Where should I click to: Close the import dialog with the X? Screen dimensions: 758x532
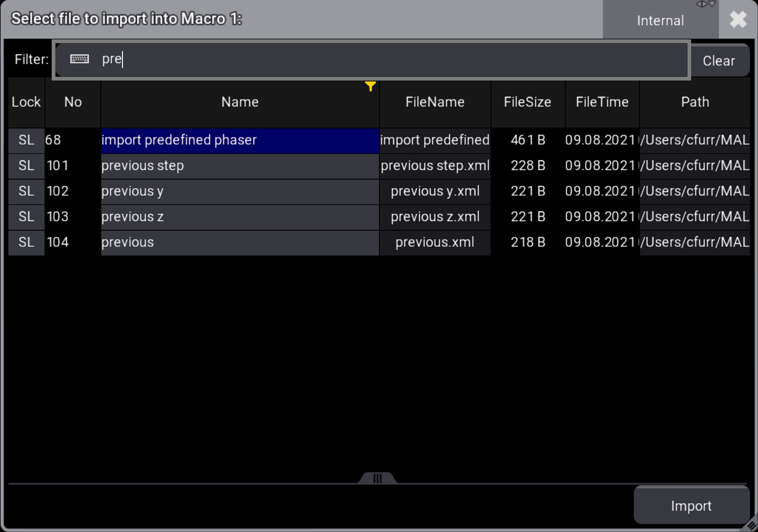(x=738, y=20)
